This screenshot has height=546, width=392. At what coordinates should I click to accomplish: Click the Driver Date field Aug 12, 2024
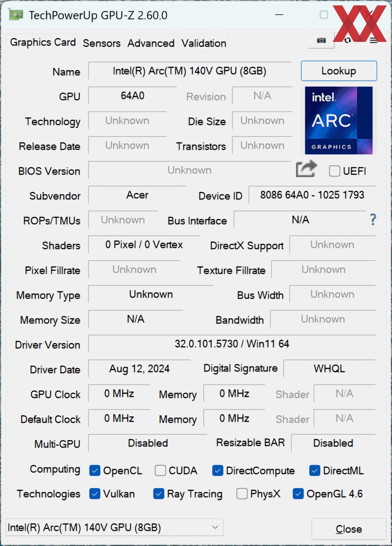[139, 368]
